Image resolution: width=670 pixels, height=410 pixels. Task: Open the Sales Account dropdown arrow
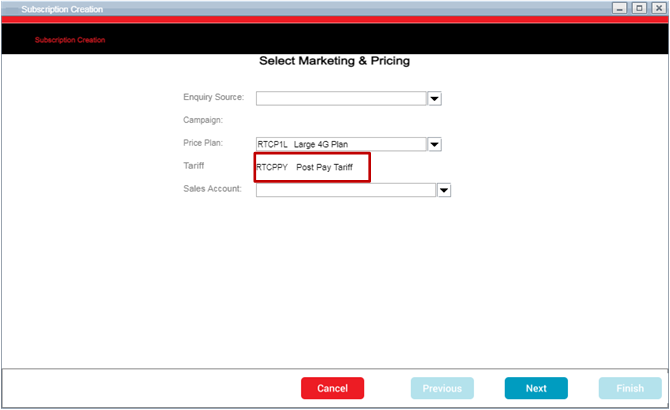[444, 190]
